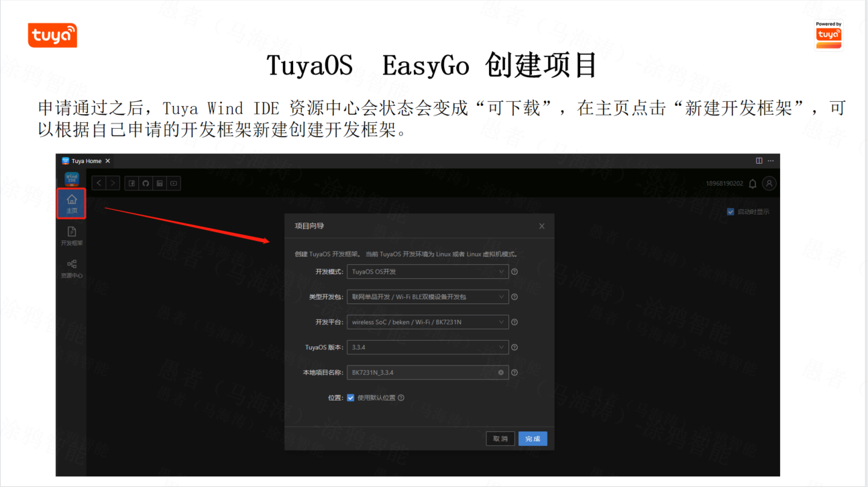Open the TuyaOS 版本 dropdown
Screen dimensions: 868x487
tap(428, 347)
